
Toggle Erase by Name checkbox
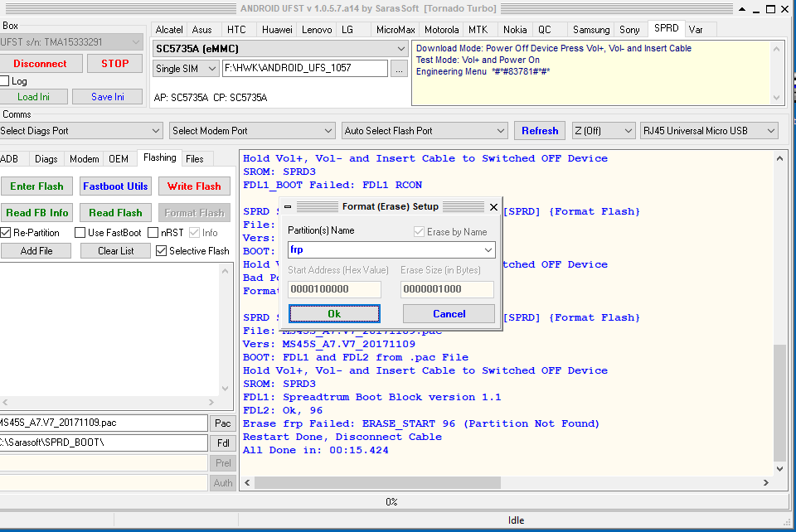(x=419, y=232)
